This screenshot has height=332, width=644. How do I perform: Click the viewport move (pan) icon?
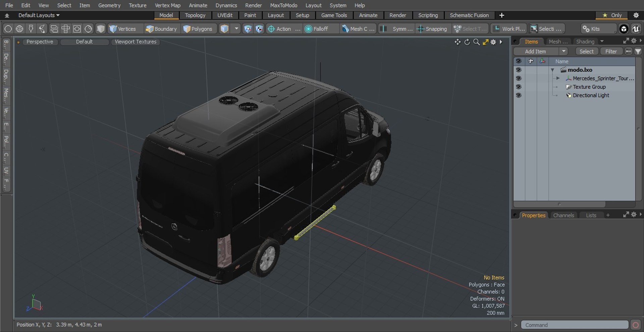[x=458, y=42]
